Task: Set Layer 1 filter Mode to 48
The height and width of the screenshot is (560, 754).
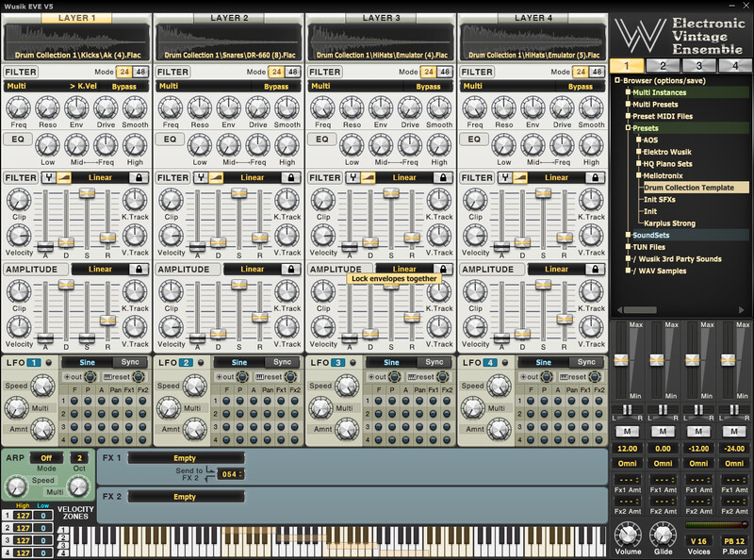Action: point(140,72)
